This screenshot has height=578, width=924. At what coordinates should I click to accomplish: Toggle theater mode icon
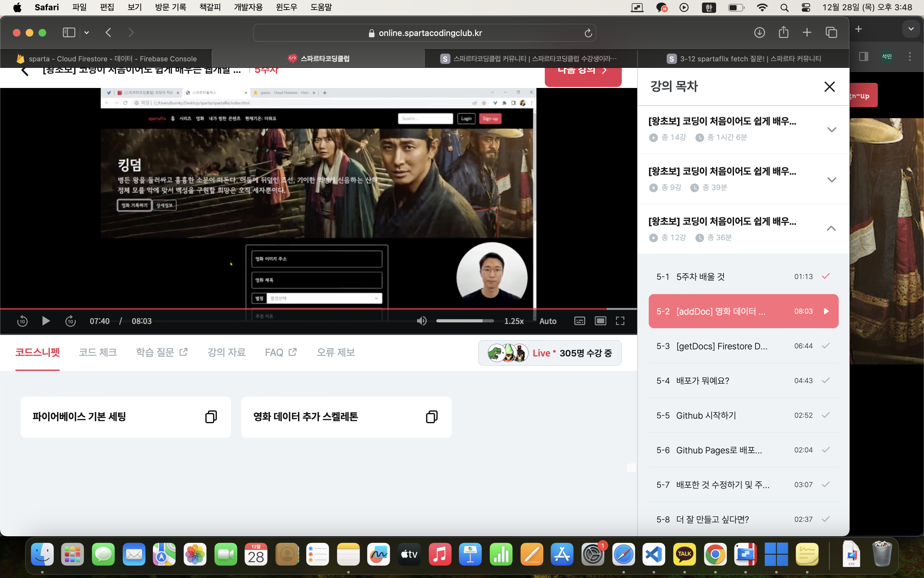pyautogui.click(x=601, y=321)
